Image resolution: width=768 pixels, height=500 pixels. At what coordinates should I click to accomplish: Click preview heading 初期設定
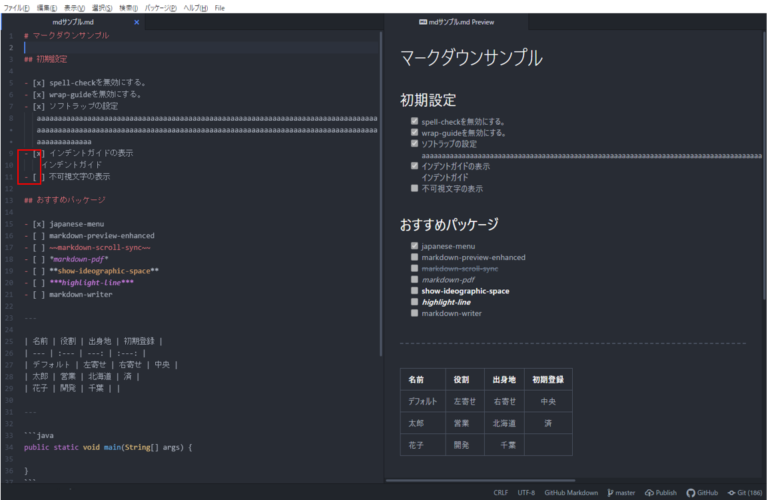tap(428, 100)
